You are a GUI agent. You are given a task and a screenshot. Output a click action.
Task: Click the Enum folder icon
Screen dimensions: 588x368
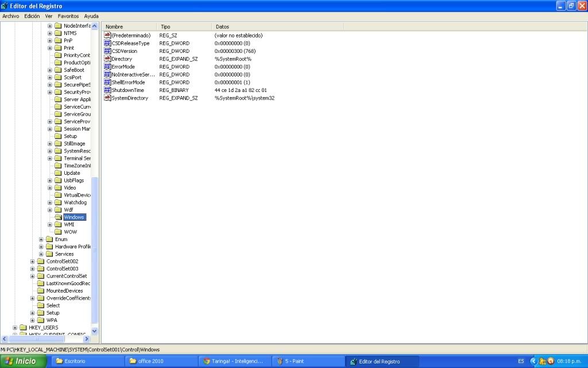(49, 239)
